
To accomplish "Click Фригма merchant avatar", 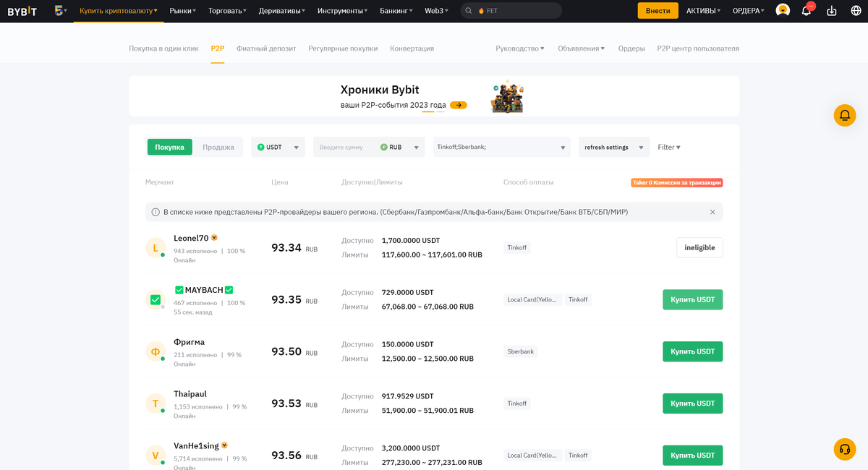I will click(x=156, y=351).
